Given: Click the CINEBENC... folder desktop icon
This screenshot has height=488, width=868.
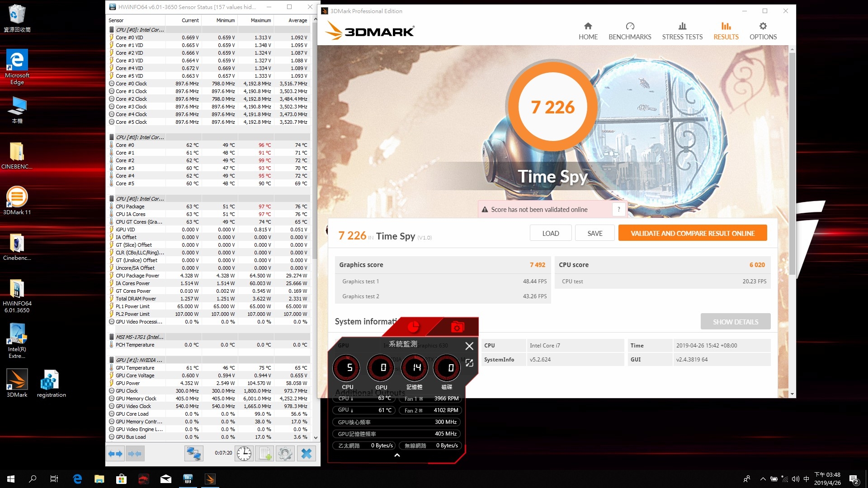Looking at the screenshot, I should 17,156.
